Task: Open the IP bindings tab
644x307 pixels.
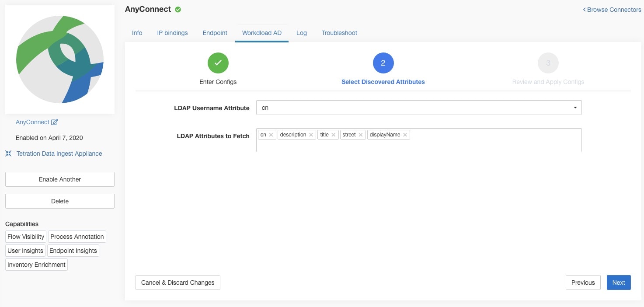Action: pyautogui.click(x=173, y=33)
